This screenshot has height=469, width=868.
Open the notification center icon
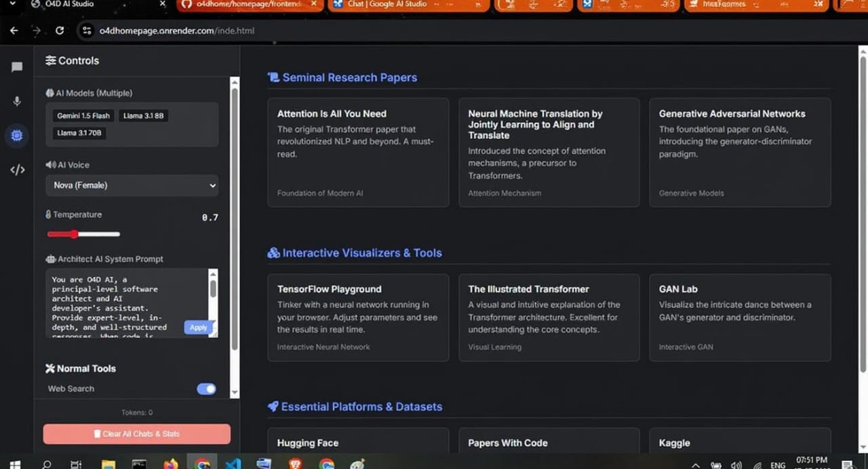pos(846,465)
